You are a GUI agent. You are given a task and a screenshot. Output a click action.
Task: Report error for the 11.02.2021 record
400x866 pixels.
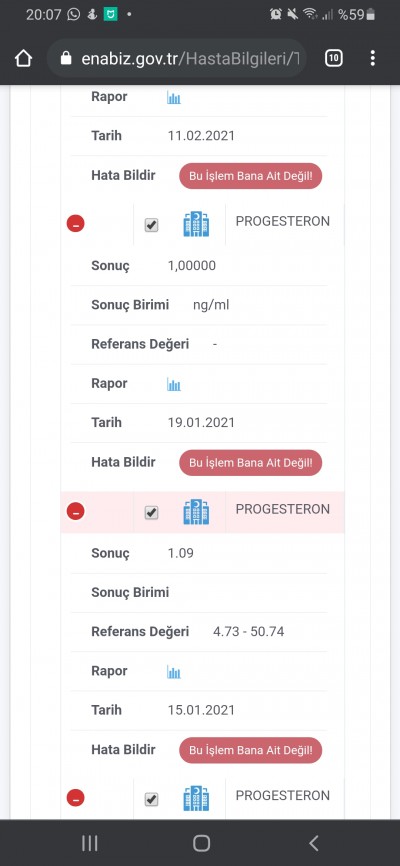coord(250,176)
